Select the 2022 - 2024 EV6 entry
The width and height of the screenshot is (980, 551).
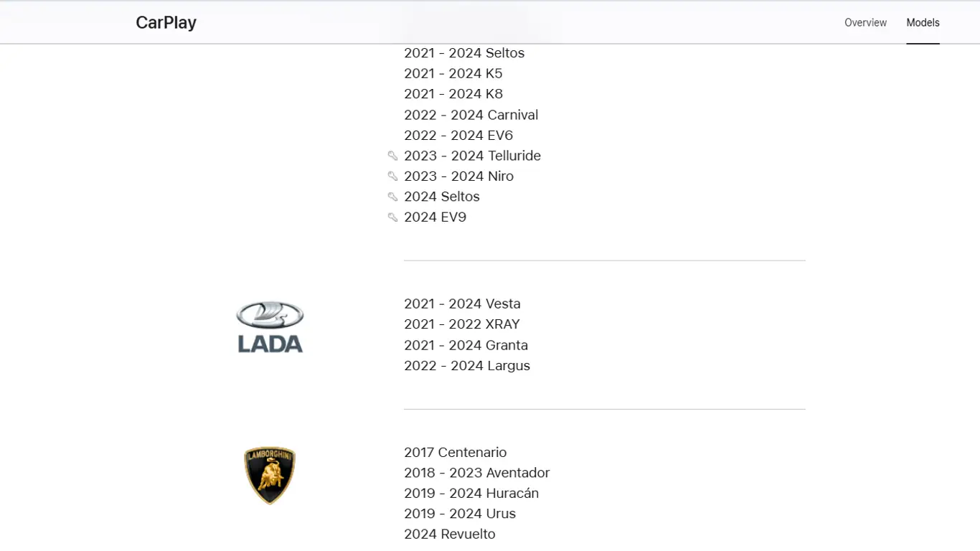tap(458, 136)
